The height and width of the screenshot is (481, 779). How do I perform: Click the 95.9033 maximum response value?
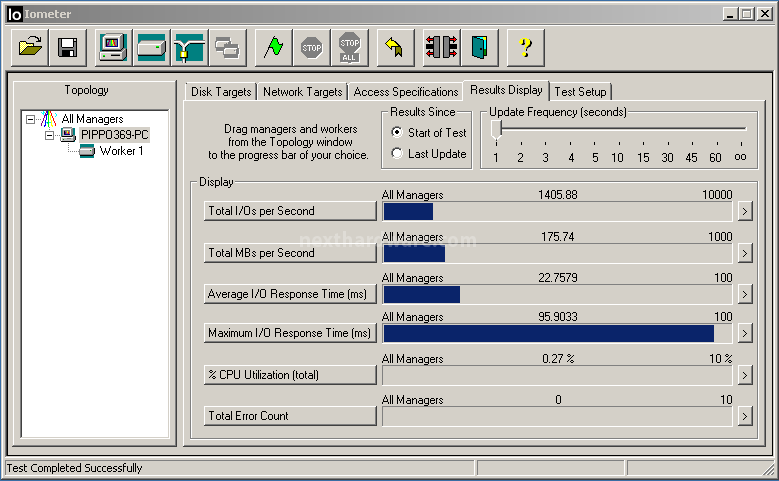coord(557,317)
